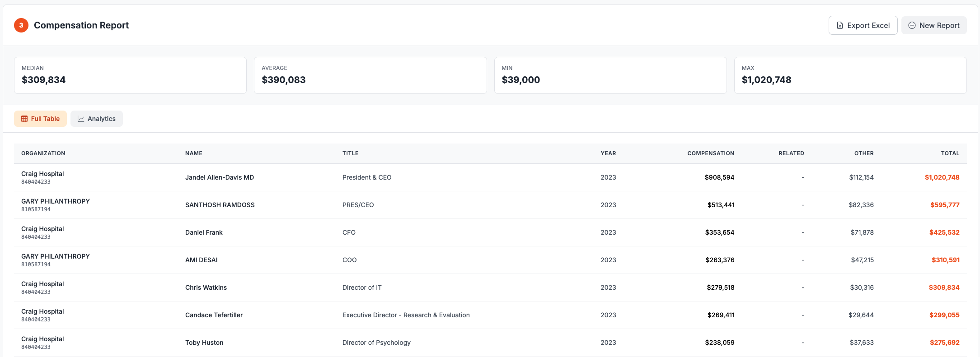
Task: Click the Export Excel button
Action: (863, 25)
